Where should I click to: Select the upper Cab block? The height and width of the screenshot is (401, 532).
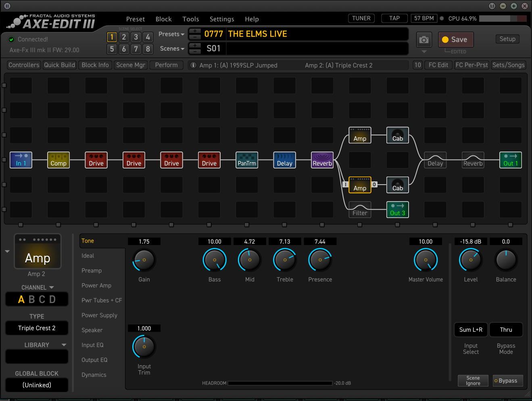pyautogui.click(x=398, y=135)
